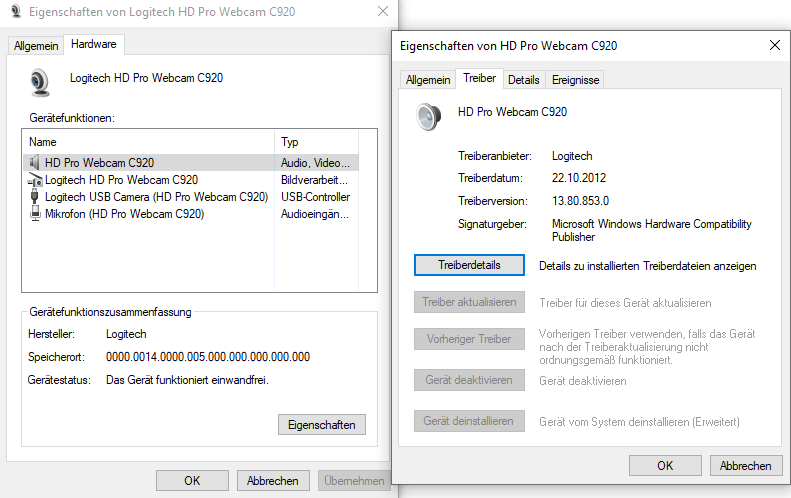Open Eigenschaften for selected device function
This screenshot has width=791, height=498.
(x=322, y=425)
